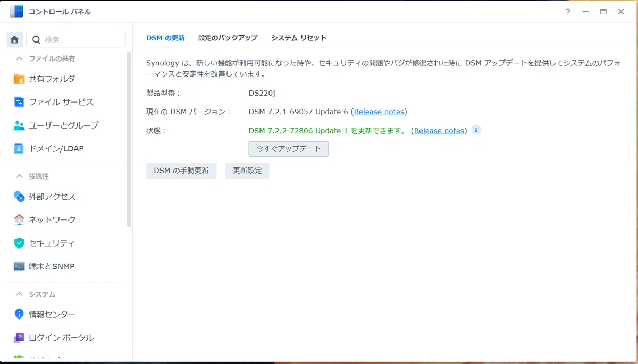Collapse the システム section
This screenshot has height=364, width=638.
[20, 294]
